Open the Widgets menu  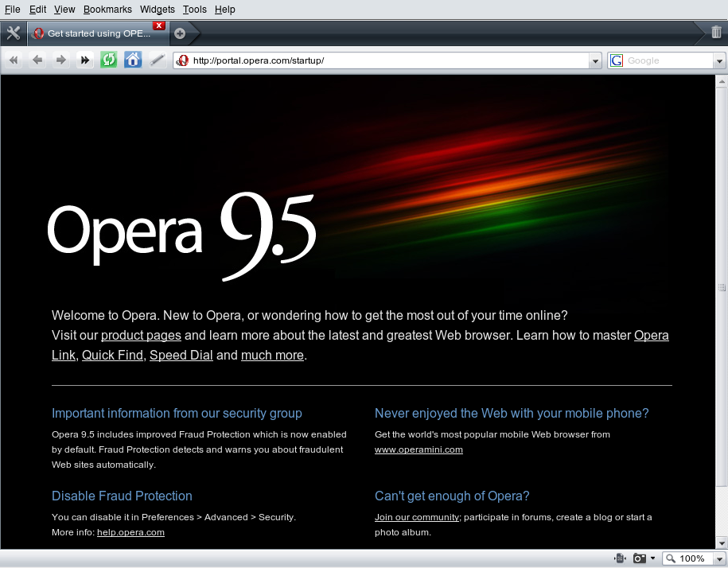pos(158,10)
